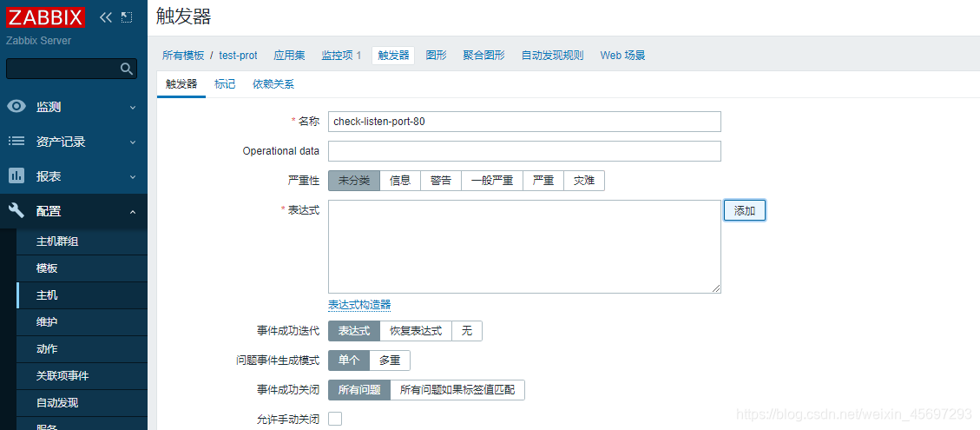Open the 自动发现规则 link
The width and height of the screenshot is (980, 430).
553,55
